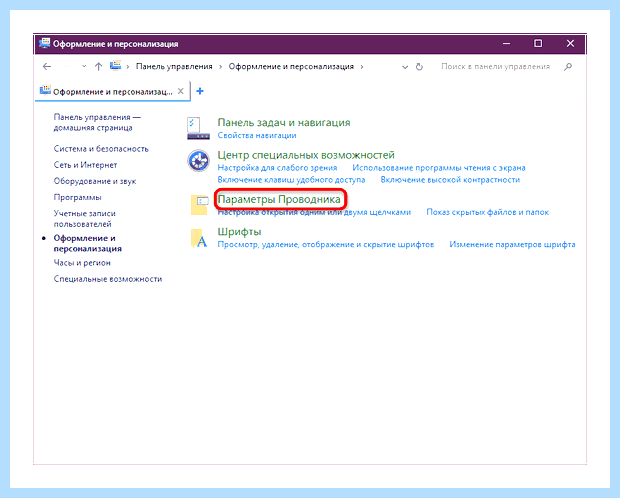Expand chevron after Панель управления breadcrumb
The width and height of the screenshot is (620, 498).
[x=221, y=66]
